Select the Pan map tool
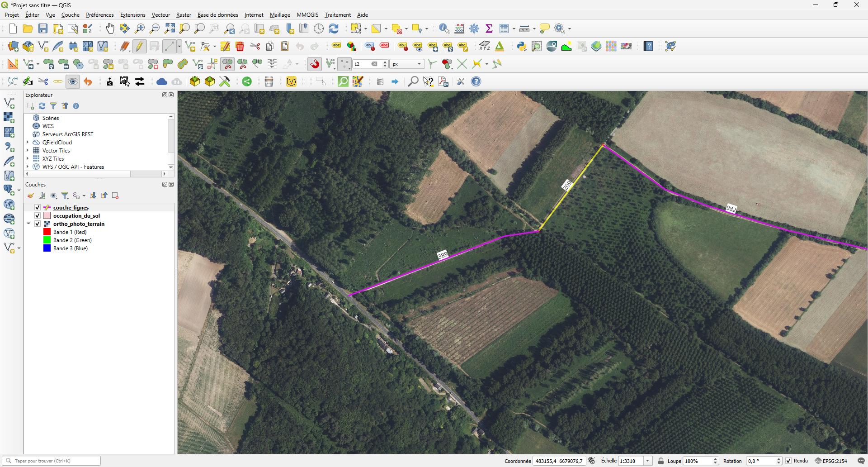This screenshot has width=868, height=467. [x=110, y=28]
